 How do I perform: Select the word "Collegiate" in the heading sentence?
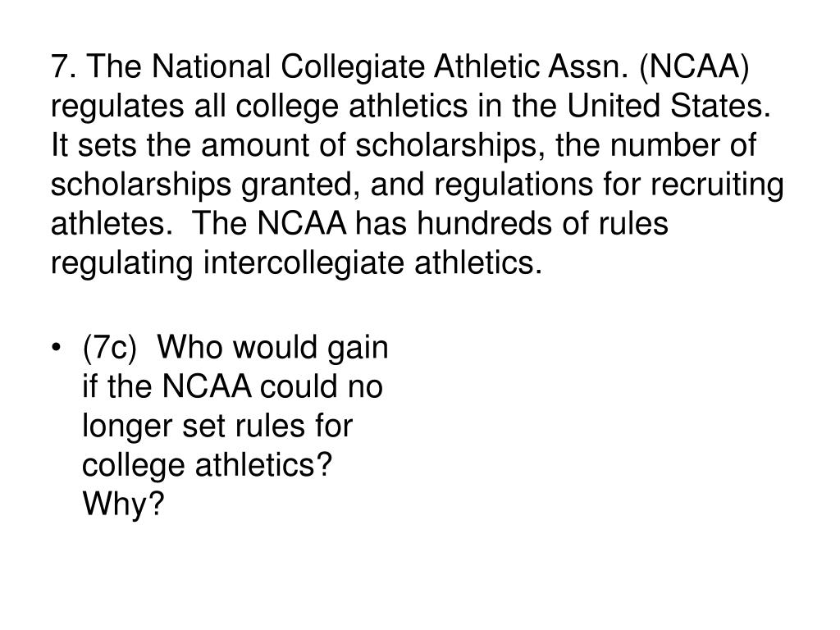(353, 69)
